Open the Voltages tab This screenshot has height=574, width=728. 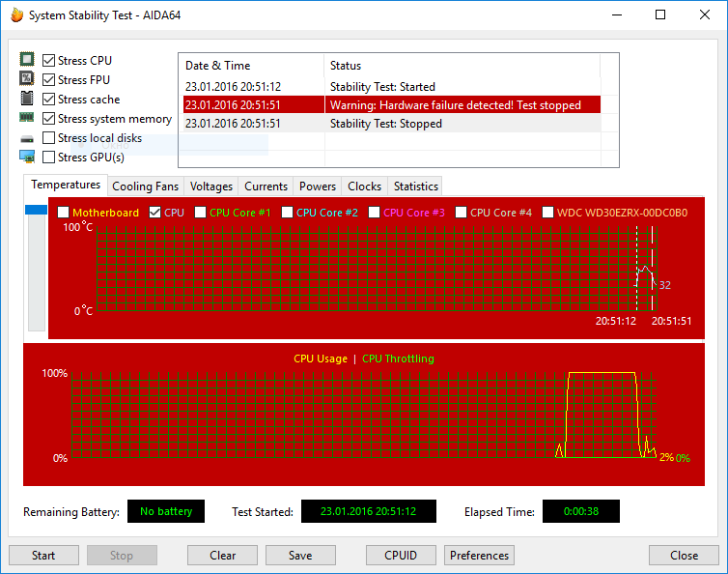[211, 187]
